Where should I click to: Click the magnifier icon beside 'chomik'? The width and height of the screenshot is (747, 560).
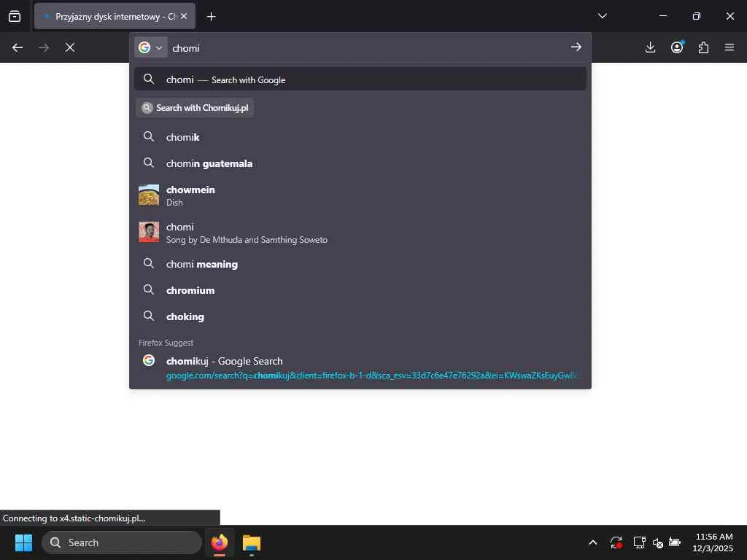pyautogui.click(x=149, y=136)
